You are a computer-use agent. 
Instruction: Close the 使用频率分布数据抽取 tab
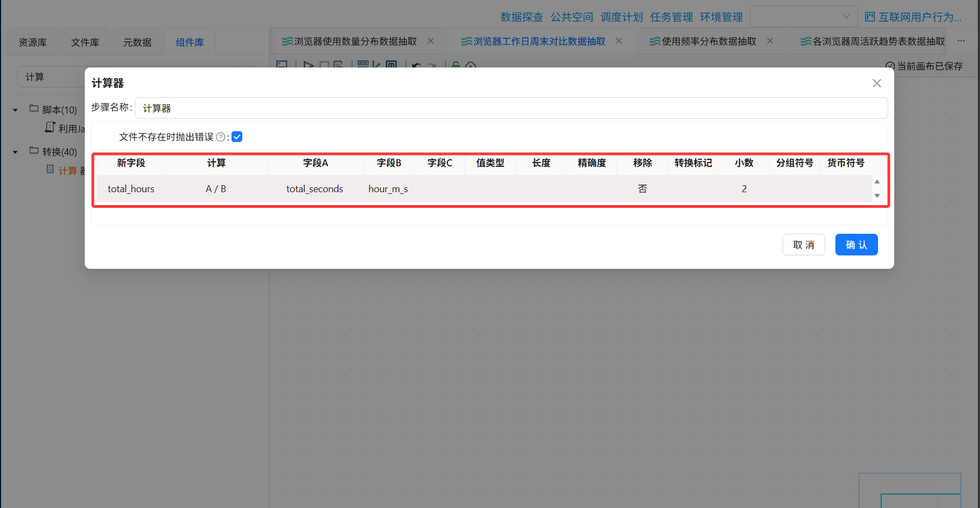point(770,41)
